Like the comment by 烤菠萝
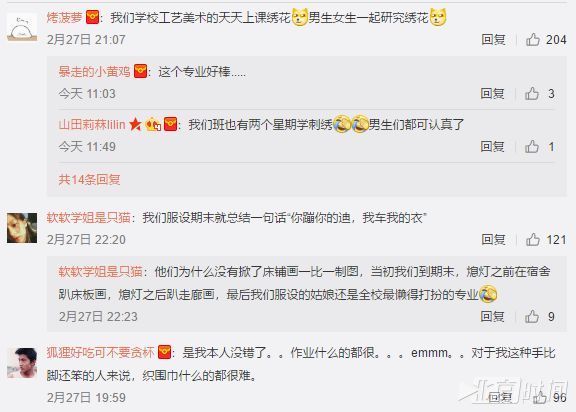Screen dimensions: 576x412 pyautogui.click(x=533, y=39)
